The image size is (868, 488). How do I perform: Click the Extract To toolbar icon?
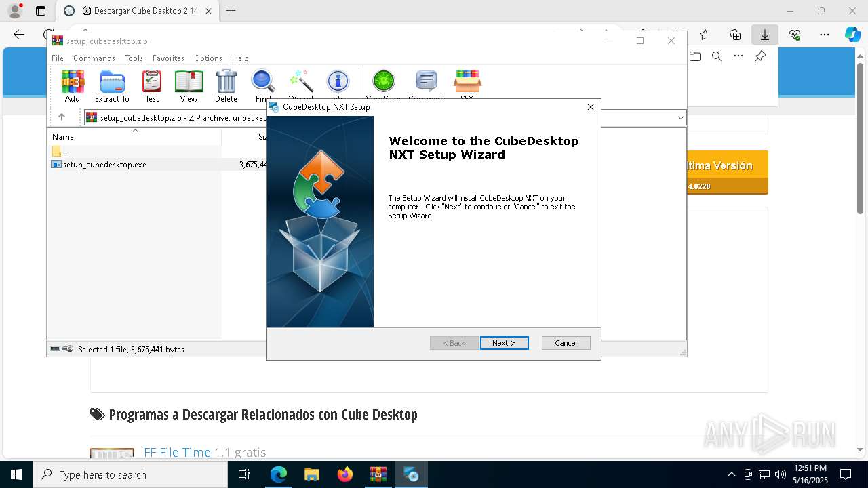tap(112, 86)
